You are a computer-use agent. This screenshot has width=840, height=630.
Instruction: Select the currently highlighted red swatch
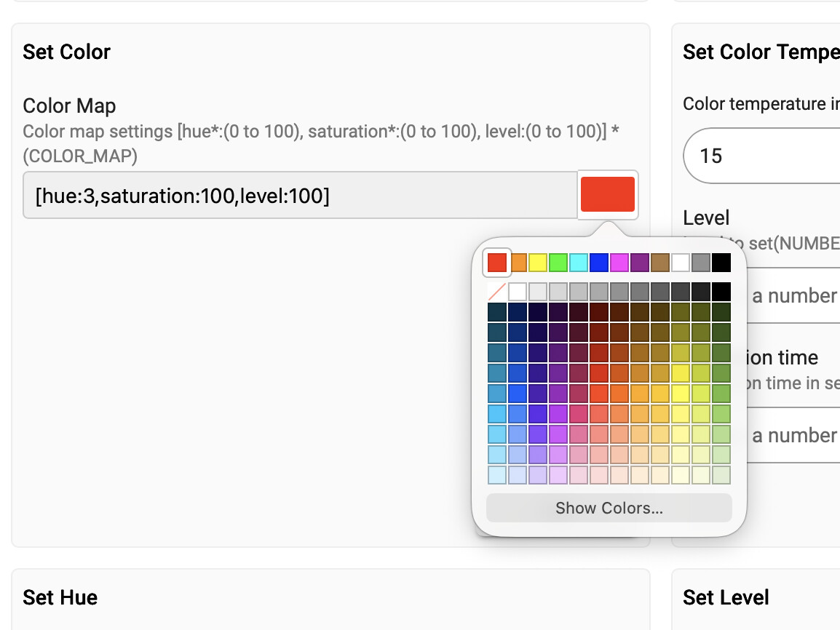[497, 263]
